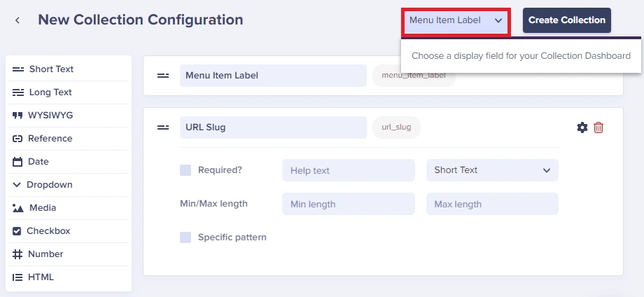Enable the Specific pattern checkbox
644x297 pixels.
[185, 237]
